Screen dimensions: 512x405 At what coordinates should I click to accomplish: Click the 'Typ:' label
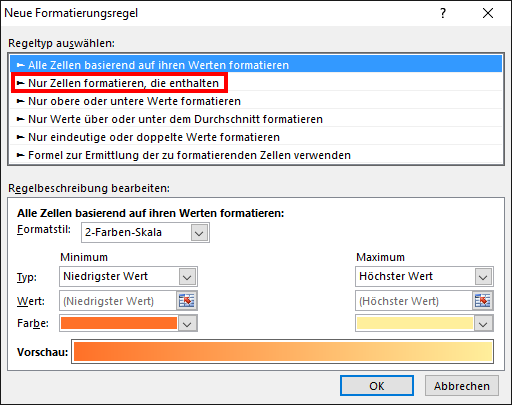(x=27, y=277)
